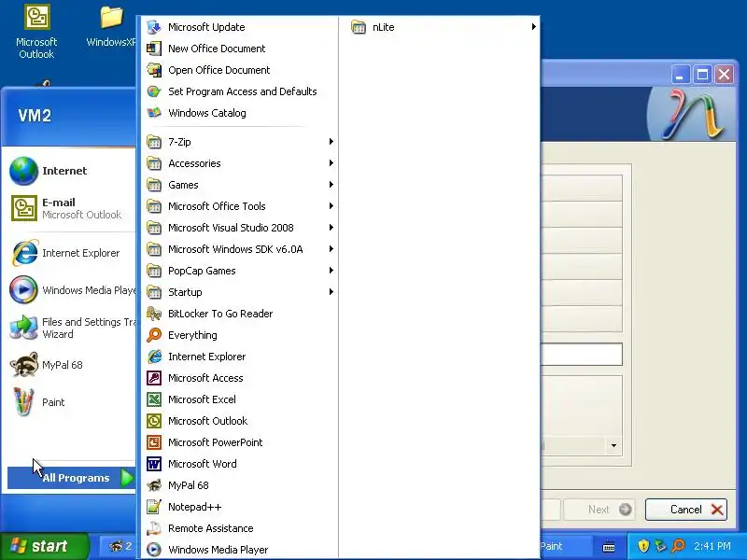Open Internet Explorer in All Programs list
This screenshot has width=747, height=560.
coord(240,357)
